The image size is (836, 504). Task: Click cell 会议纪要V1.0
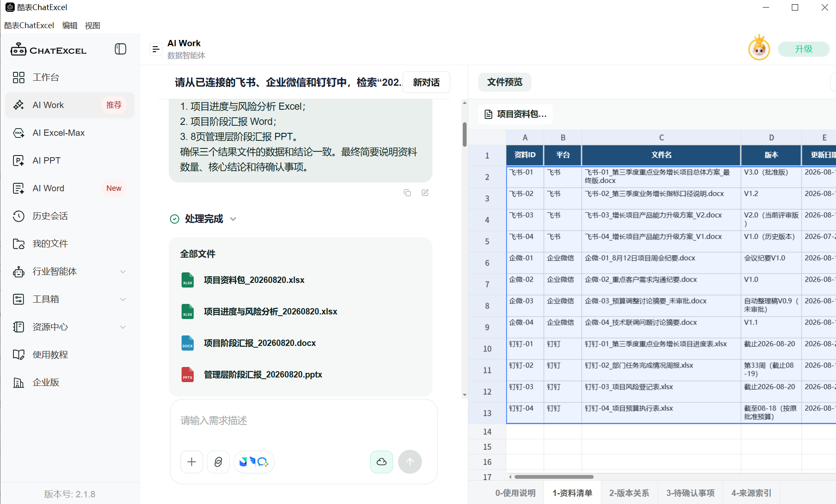coord(771,263)
